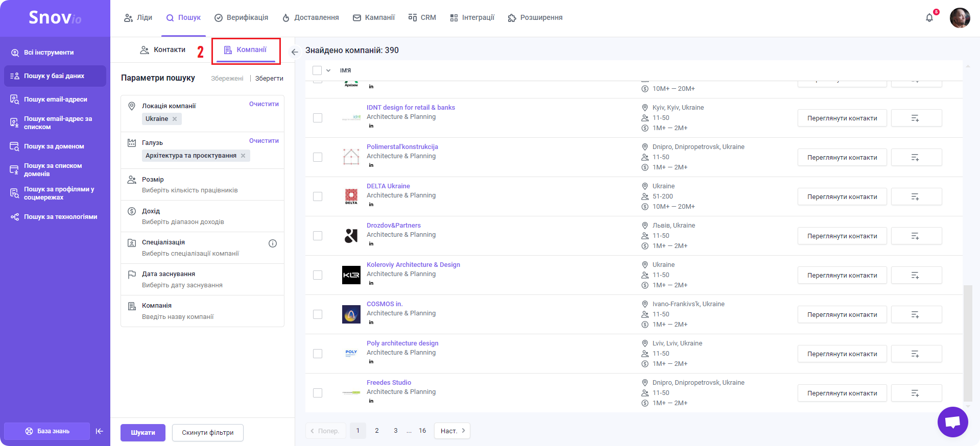This screenshot has width=980, height=446.
Task: Select Freedes Studio checkbox
Action: coord(318,393)
